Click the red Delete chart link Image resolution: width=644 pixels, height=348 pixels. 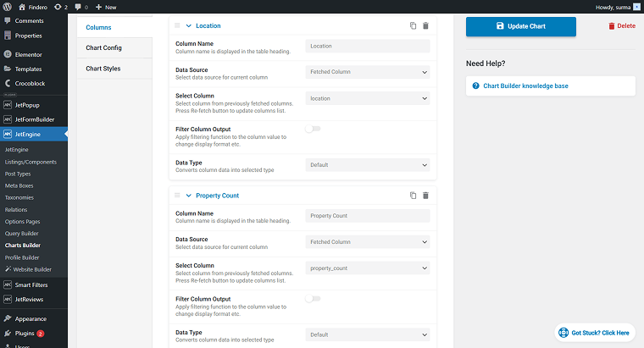point(622,26)
